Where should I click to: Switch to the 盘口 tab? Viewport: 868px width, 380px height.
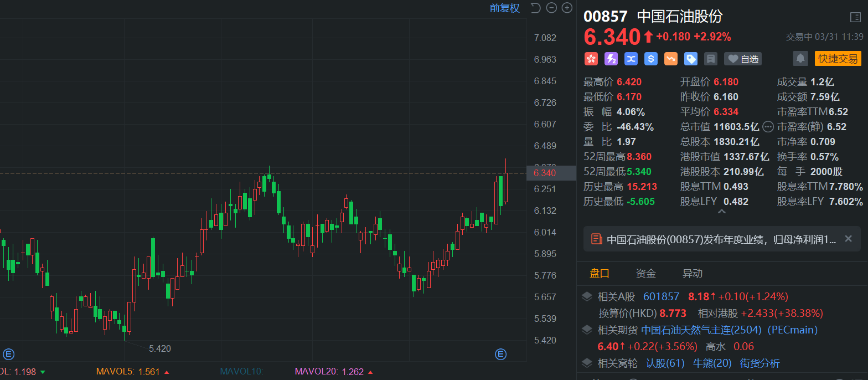pyautogui.click(x=599, y=273)
